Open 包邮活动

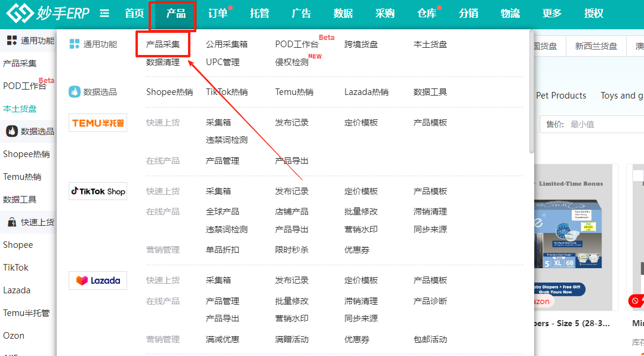[x=430, y=339]
